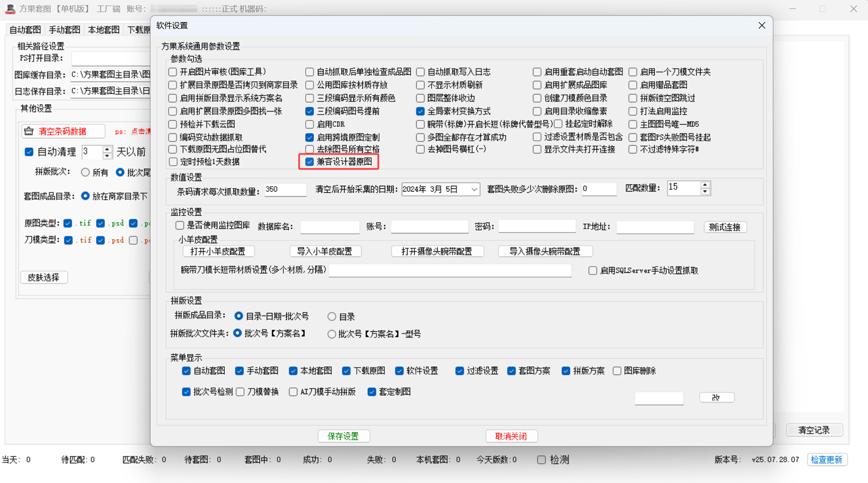
Task: Close the 软件设置 dialog
Action: pyautogui.click(x=762, y=25)
